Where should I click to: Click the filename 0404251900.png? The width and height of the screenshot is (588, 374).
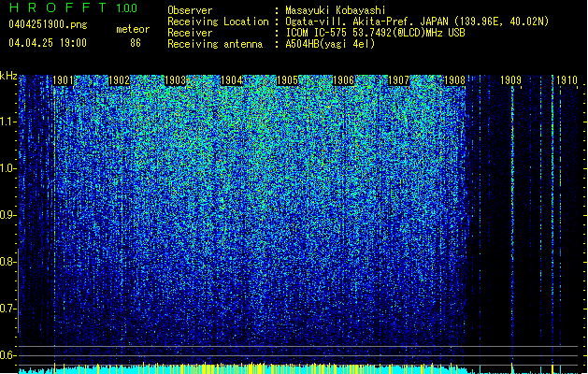[48, 24]
